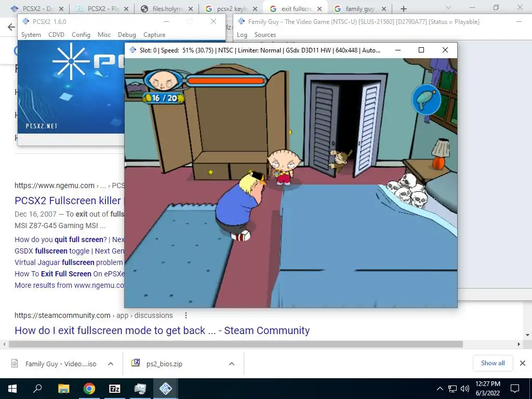
Task: Open the Debug menu in PCSX2
Action: 127,35
